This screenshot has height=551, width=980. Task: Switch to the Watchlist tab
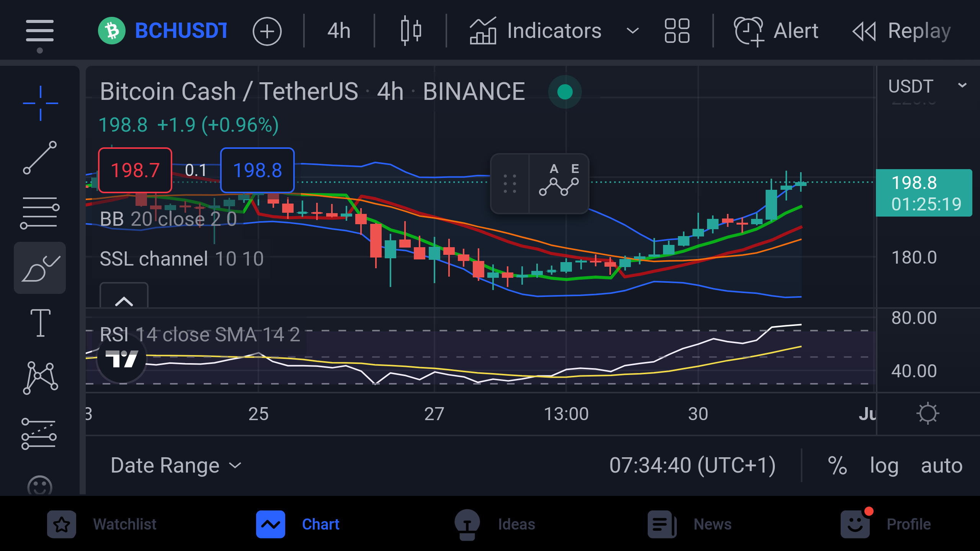102,524
